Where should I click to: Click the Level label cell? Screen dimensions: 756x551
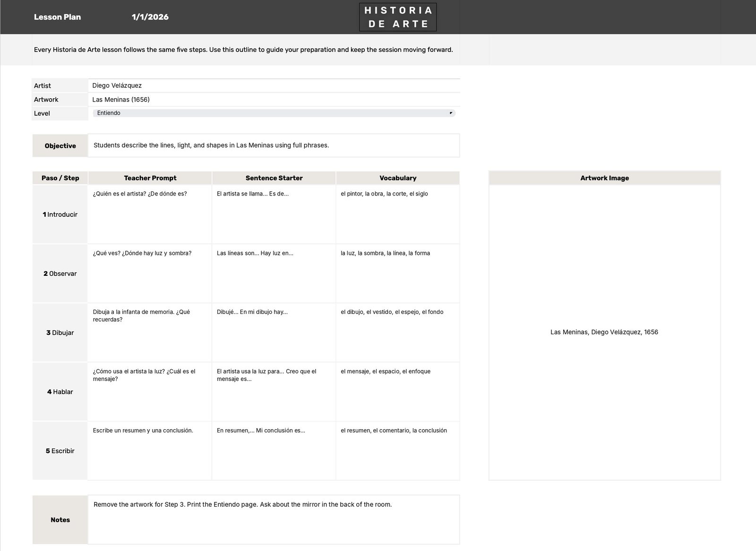[60, 113]
